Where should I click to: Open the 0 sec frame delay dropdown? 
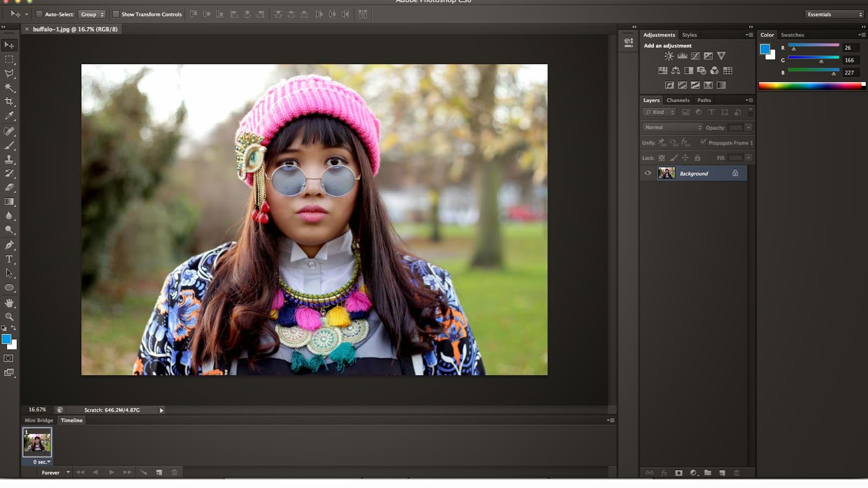pos(42,462)
